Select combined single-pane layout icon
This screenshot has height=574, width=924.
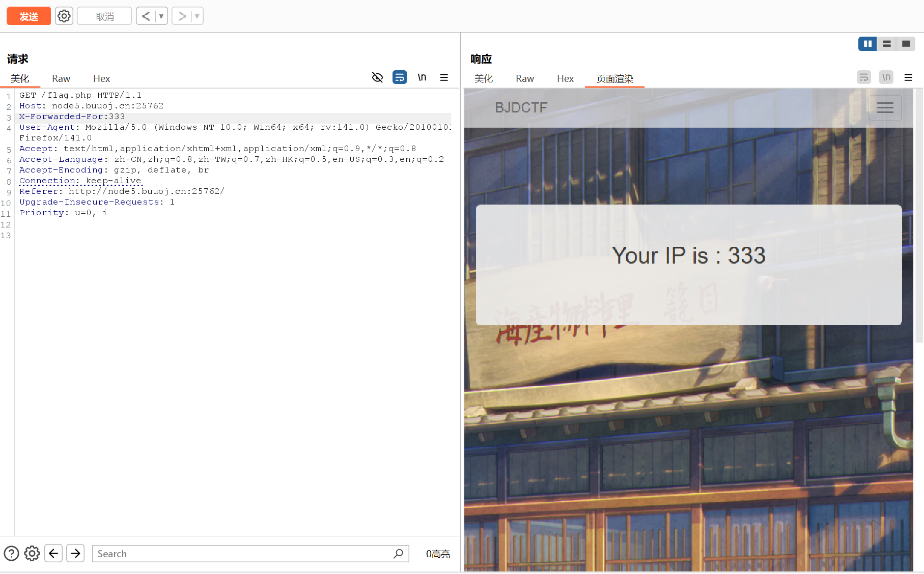(906, 44)
